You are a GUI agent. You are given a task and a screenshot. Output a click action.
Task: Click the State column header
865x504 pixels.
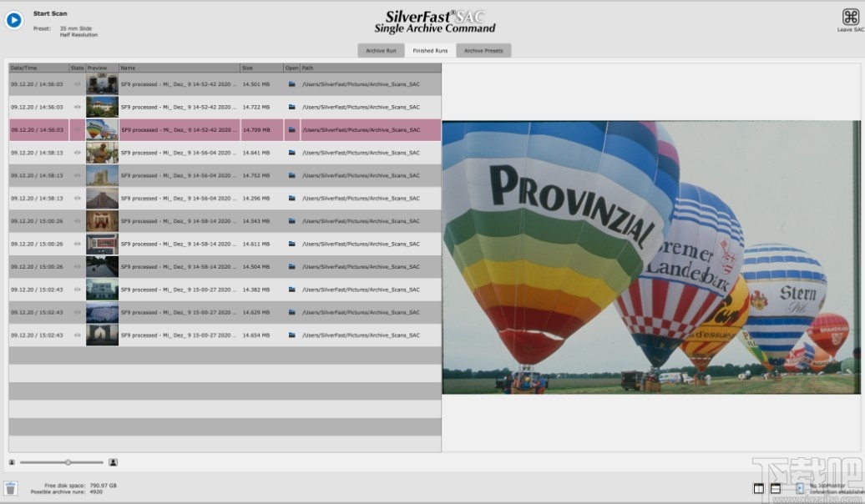pyautogui.click(x=77, y=68)
